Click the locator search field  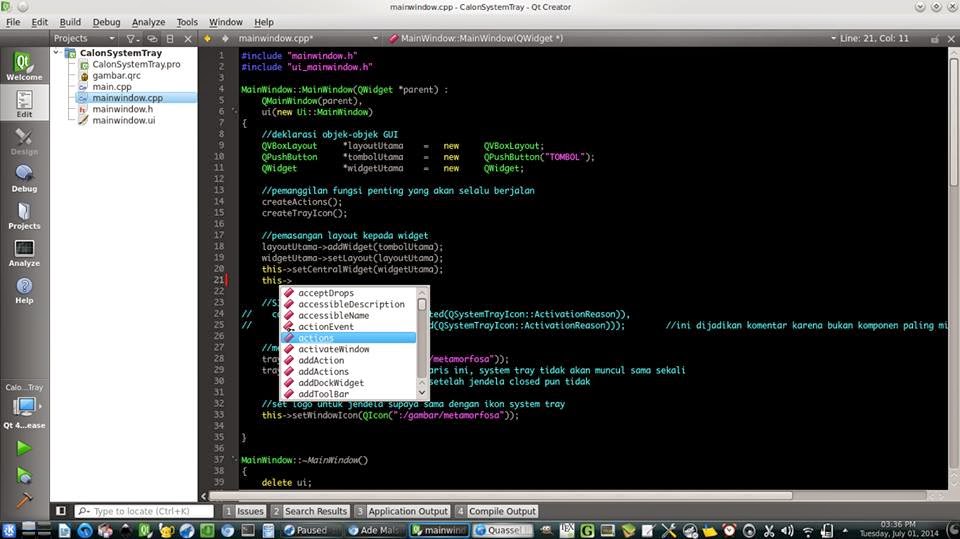click(144, 511)
